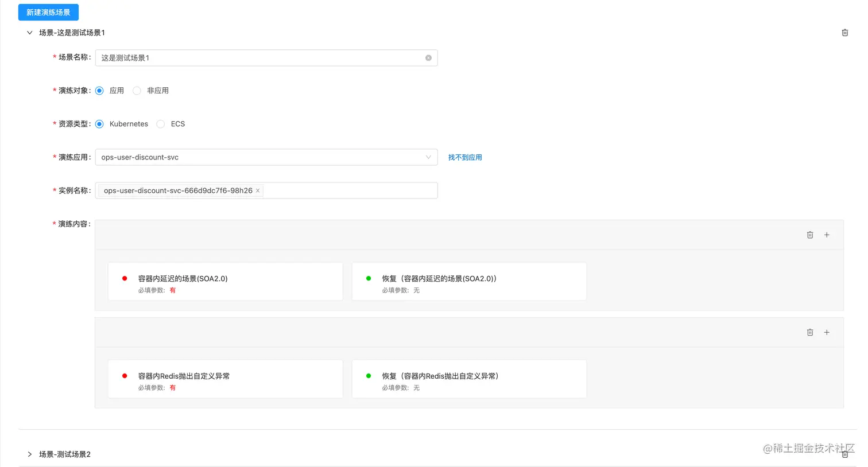
Task: Click the 新建演练场景 button
Action: pyautogui.click(x=48, y=12)
